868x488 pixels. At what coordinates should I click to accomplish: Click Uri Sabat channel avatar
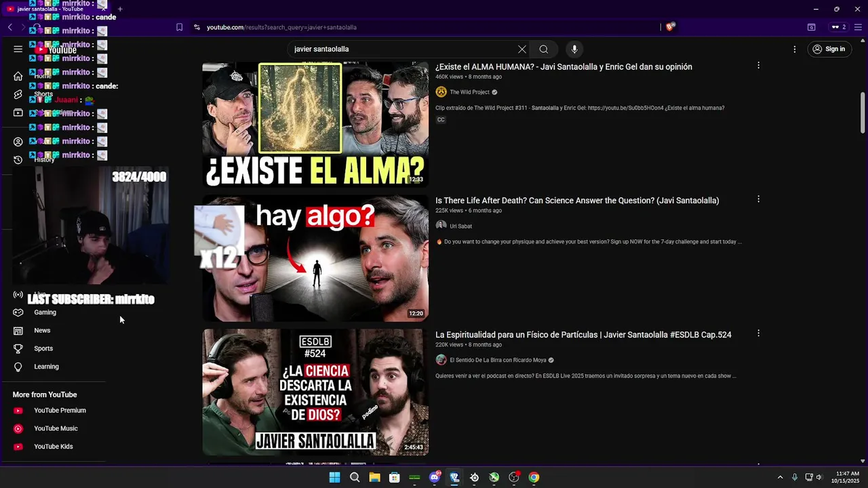(x=441, y=226)
